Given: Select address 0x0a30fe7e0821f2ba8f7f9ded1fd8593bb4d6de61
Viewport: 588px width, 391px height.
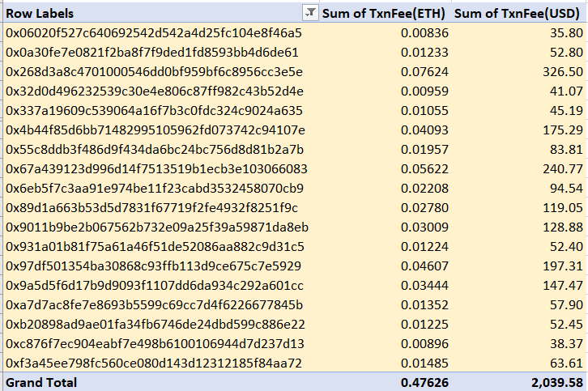Looking at the screenshot, I should 152,53.
